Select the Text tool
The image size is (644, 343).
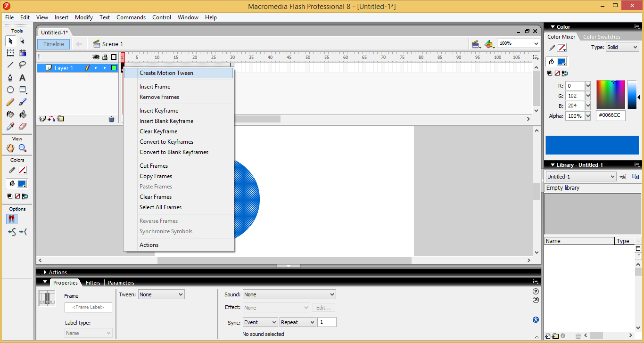[22, 77]
